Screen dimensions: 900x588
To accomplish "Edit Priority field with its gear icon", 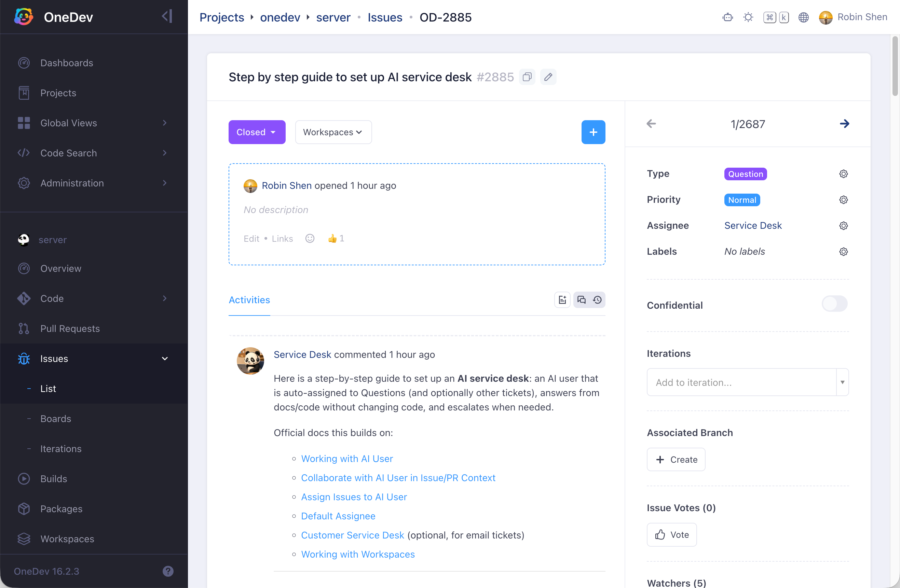I will pos(843,200).
